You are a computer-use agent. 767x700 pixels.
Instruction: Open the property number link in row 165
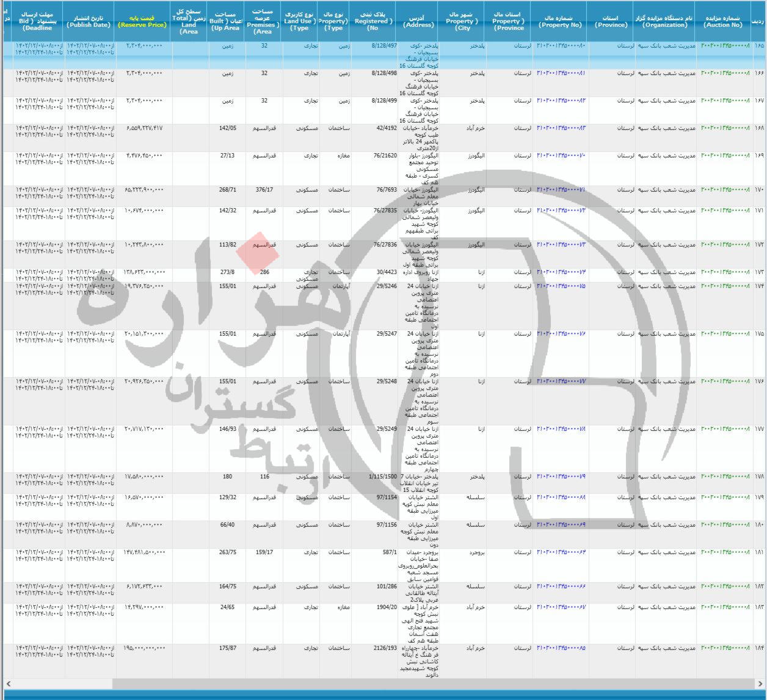(561, 46)
